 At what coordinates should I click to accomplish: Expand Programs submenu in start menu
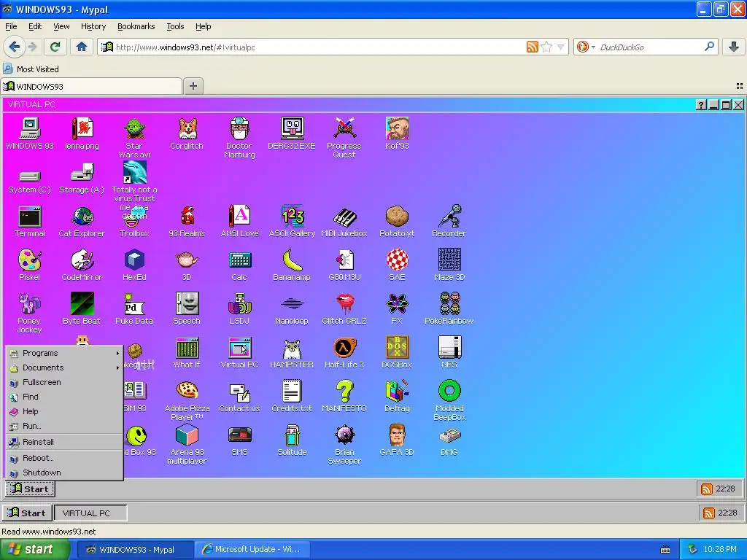pos(65,353)
